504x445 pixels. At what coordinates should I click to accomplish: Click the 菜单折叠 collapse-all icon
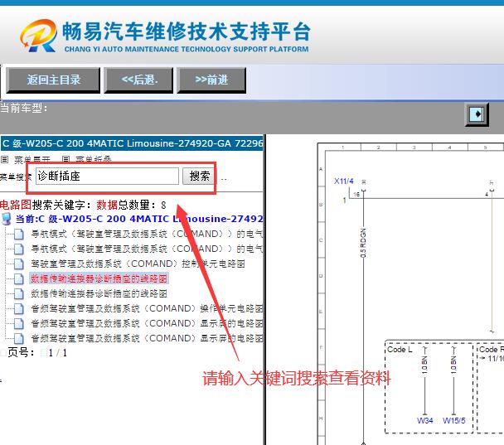[x=65, y=159]
